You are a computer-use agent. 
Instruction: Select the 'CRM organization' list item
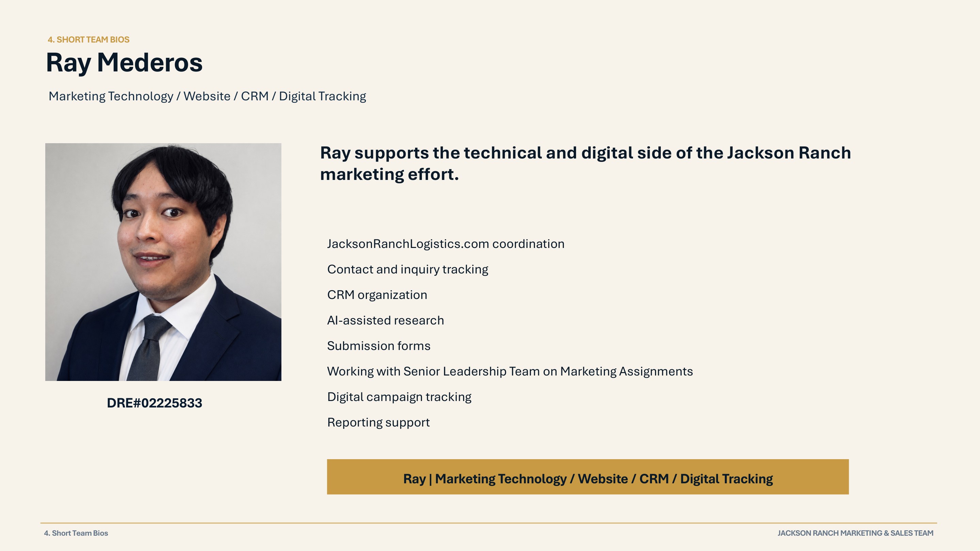point(377,295)
